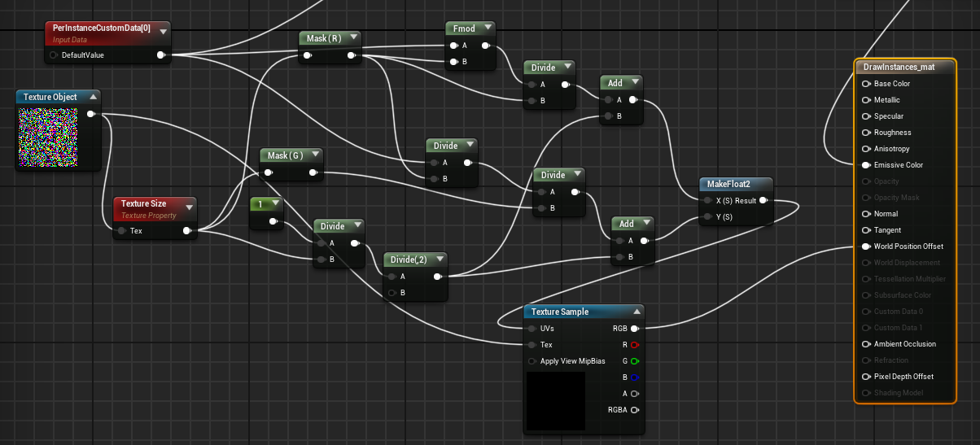Click the Tex input pin on Texture Size
This screenshot has height=445, width=980.
[122, 231]
